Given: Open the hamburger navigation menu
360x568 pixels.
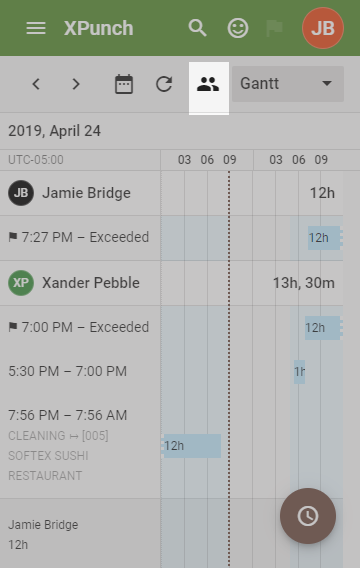Looking at the screenshot, I should click(x=36, y=28).
